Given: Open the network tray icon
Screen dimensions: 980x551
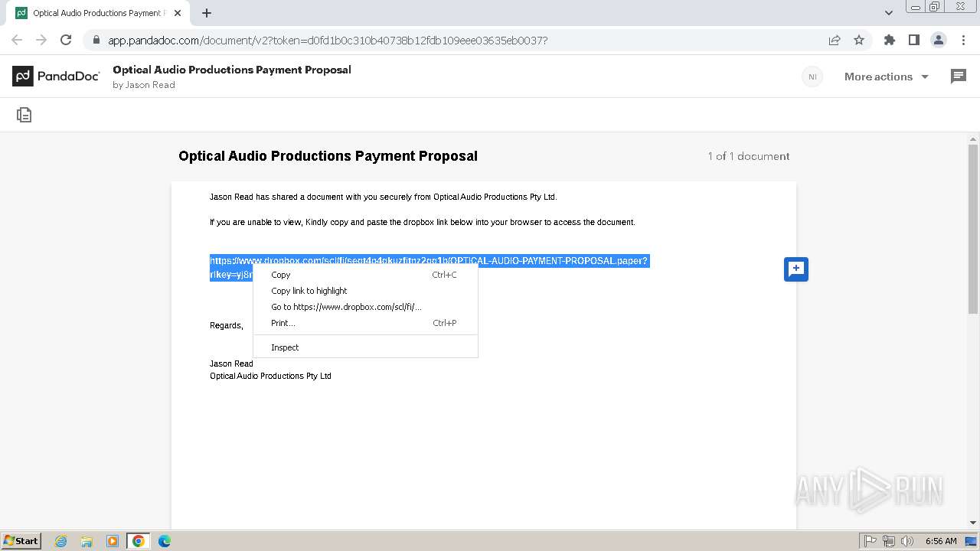Looking at the screenshot, I should (x=889, y=541).
